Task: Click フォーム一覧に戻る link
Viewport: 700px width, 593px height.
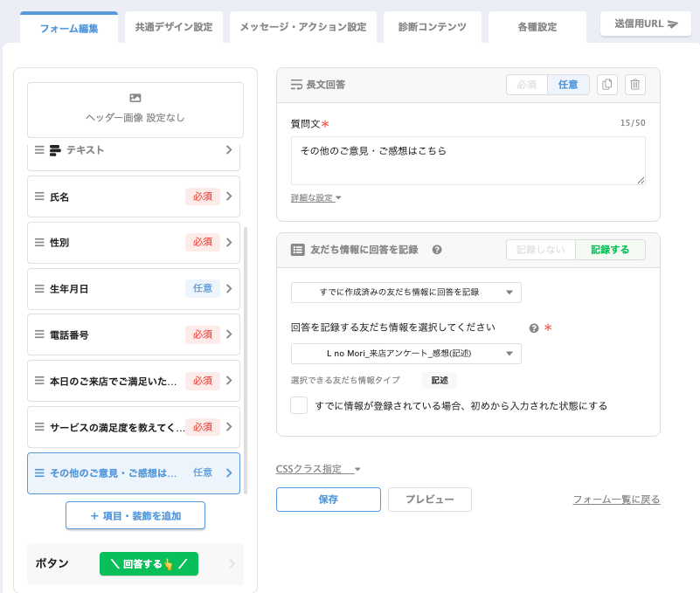Action: click(x=616, y=500)
